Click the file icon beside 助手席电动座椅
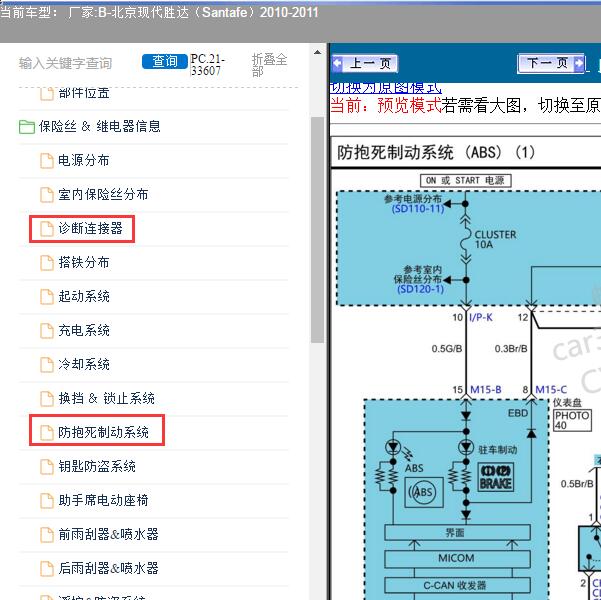Viewport: 601px width, 600px height. tap(47, 501)
